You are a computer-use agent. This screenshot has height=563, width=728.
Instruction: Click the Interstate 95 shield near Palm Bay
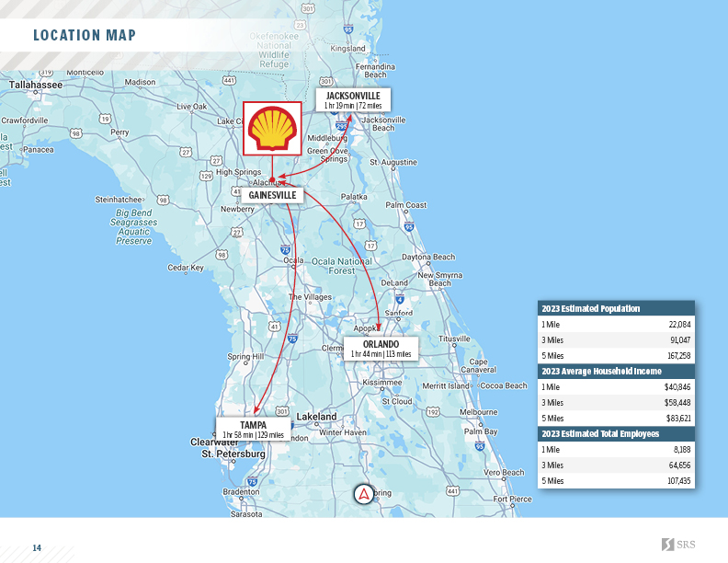point(480,446)
